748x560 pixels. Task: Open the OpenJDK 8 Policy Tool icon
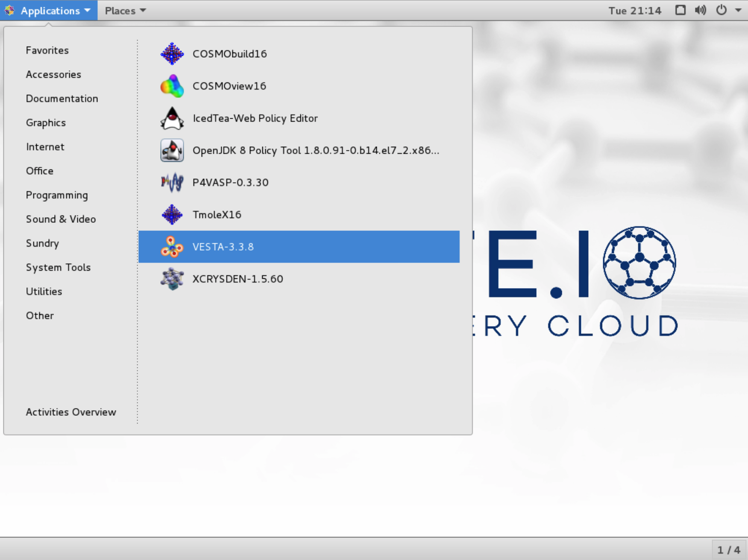coord(172,150)
